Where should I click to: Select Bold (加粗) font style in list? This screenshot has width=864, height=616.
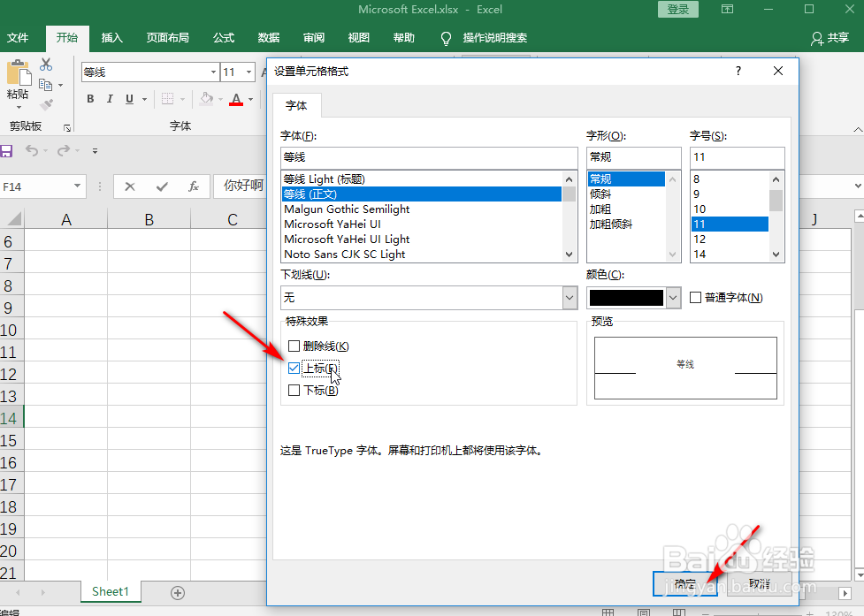coord(626,209)
